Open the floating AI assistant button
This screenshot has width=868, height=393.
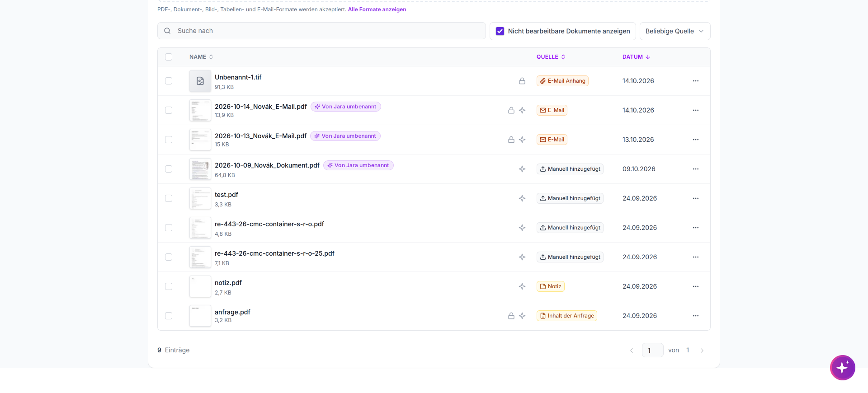pyautogui.click(x=842, y=368)
